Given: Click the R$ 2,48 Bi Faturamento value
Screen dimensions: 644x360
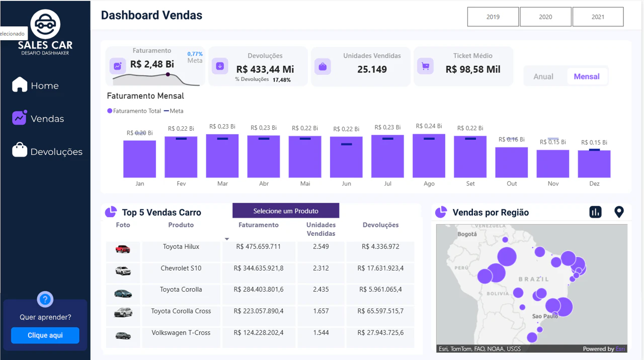Looking at the screenshot, I should [x=152, y=64].
